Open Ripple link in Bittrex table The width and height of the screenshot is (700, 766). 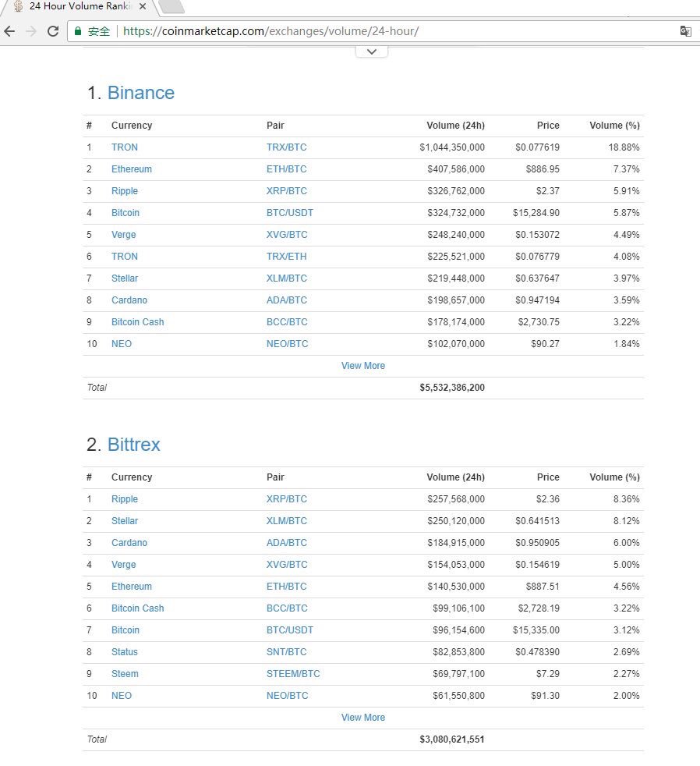pos(125,499)
